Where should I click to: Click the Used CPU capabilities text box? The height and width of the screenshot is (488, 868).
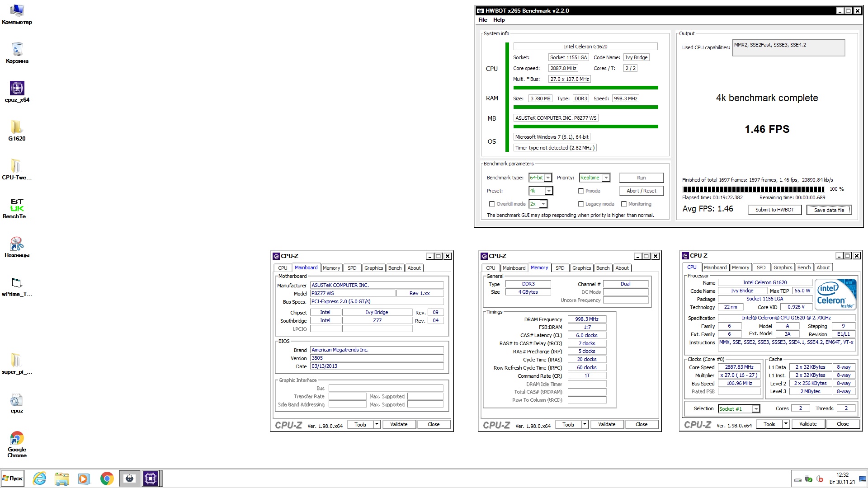788,48
